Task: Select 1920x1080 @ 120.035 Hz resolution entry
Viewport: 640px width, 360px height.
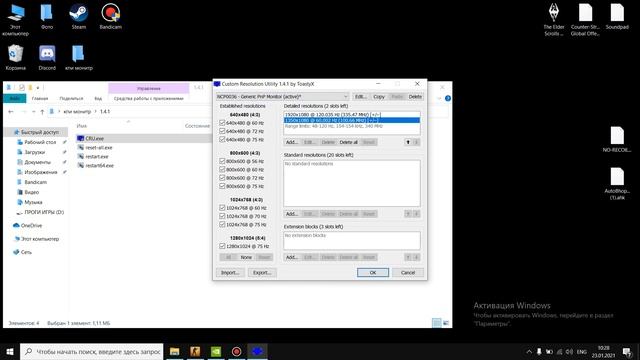Action: [x=352, y=115]
